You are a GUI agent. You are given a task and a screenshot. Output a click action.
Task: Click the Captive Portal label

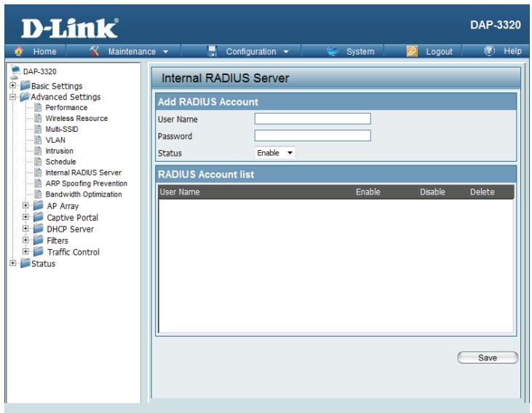(x=73, y=217)
